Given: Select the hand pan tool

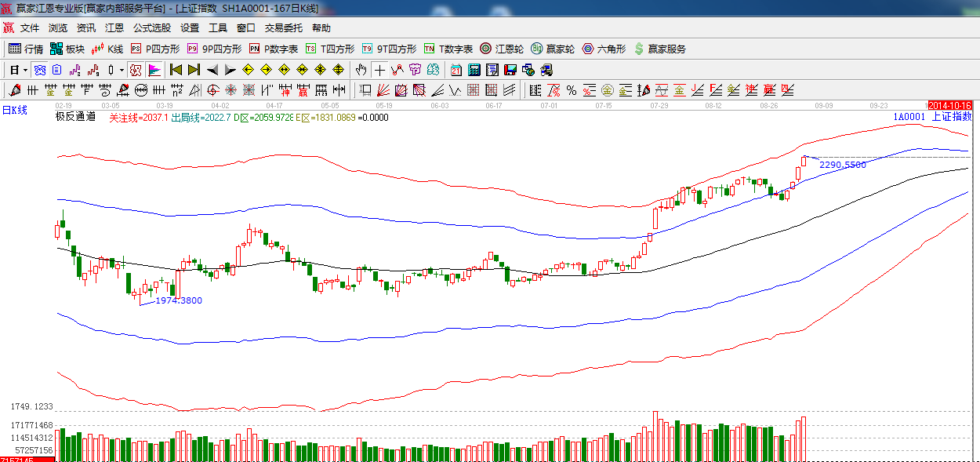Looking at the screenshot, I should (x=361, y=70).
